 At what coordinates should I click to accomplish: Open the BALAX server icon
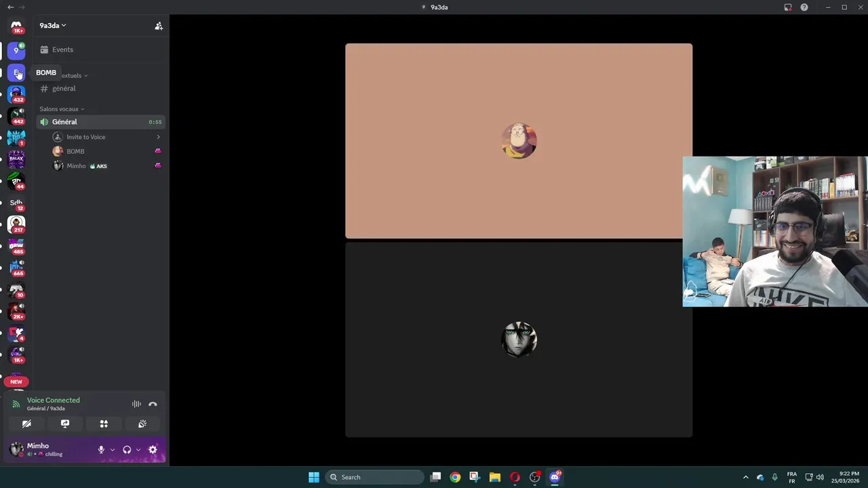click(x=16, y=160)
